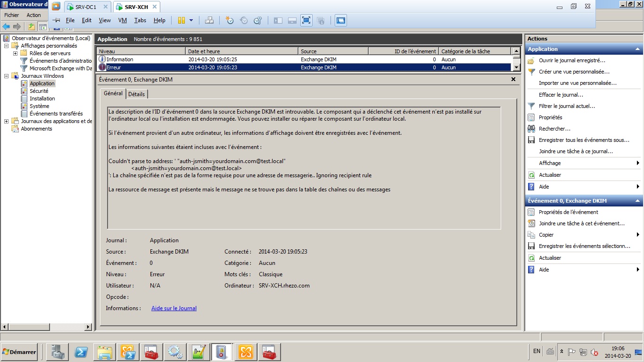Click the muted volume tray icon

[x=594, y=352]
